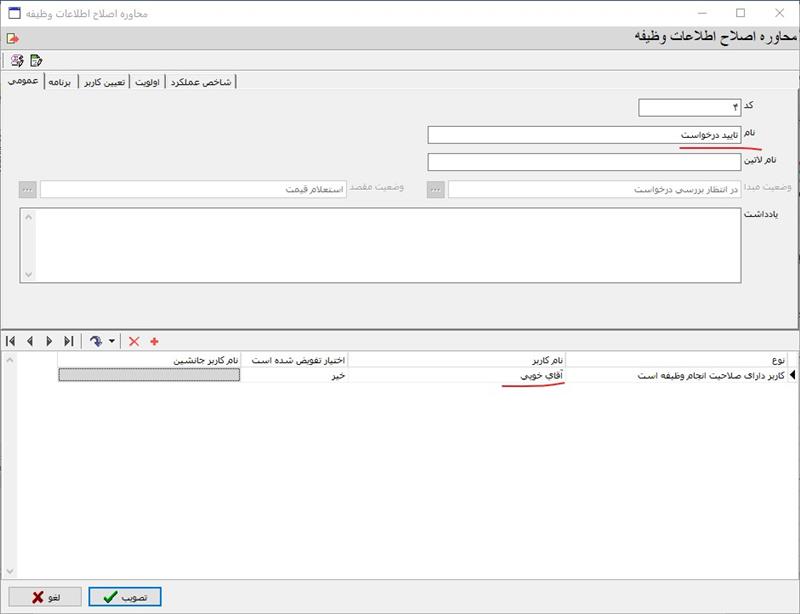Viewport: 800px width, 614px height.
Task: Click the نام کاربر جانشین cell in the grid
Action: click(149, 376)
